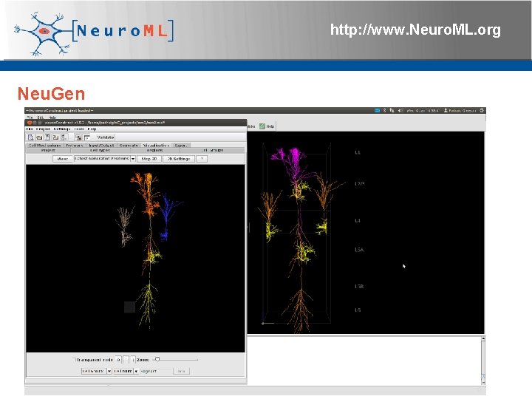The height and width of the screenshot is (399, 532).
Task: Click the fourth icon in neuroConstruct toolbar
Action: click(55, 137)
